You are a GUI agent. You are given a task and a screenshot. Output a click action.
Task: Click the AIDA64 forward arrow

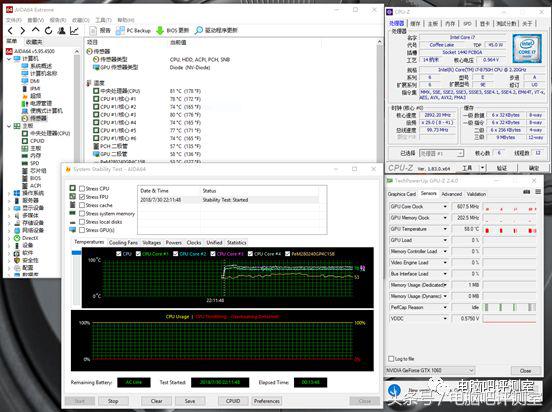(23, 31)
